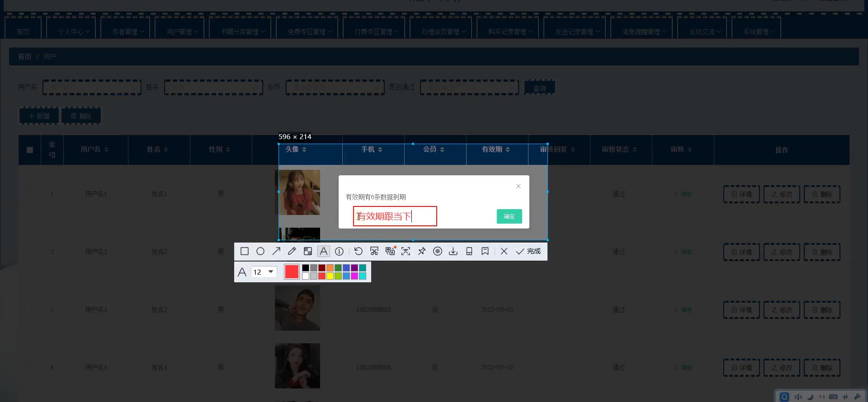Sort the table by 有效期 column

tap(508, 150)
